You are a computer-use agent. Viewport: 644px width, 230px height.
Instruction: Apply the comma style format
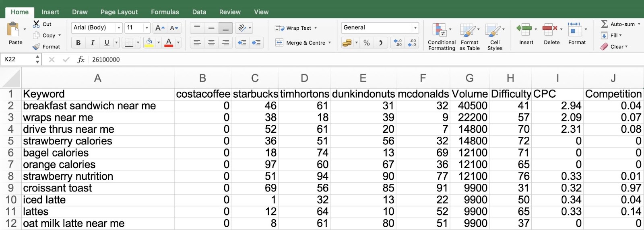tap(381, 43)
